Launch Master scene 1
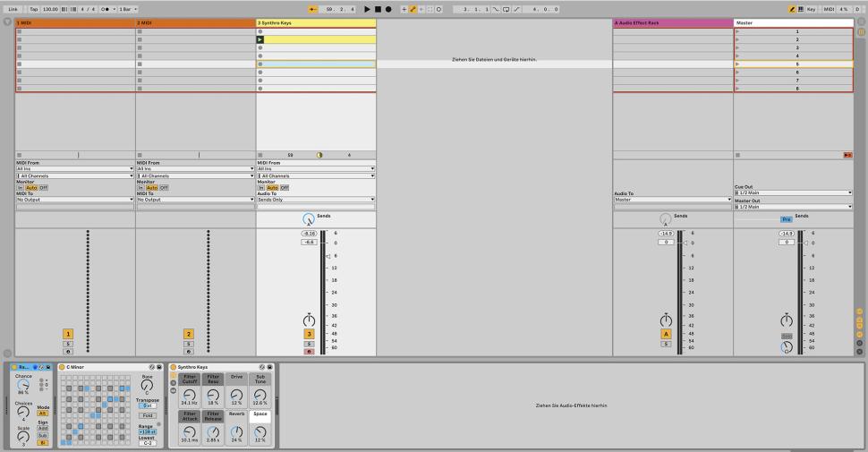The image size is (868, 452). 737,31
